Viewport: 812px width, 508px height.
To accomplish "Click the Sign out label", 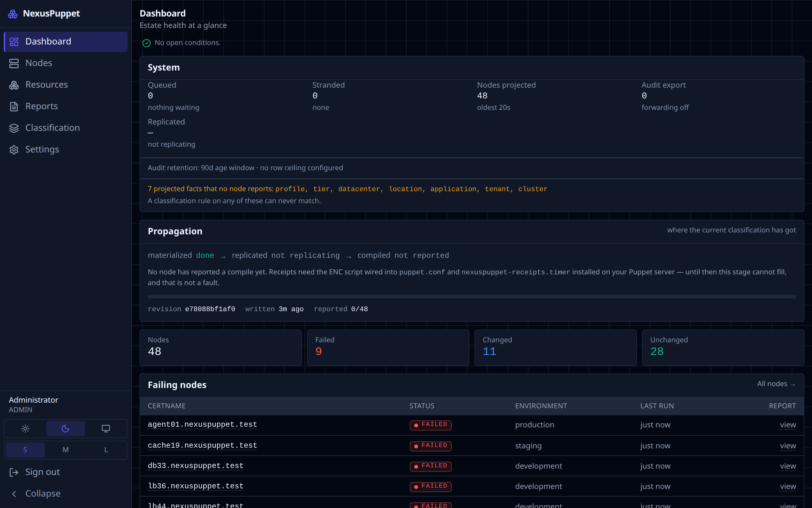I will pyautogui.click(x=43, y=472).
